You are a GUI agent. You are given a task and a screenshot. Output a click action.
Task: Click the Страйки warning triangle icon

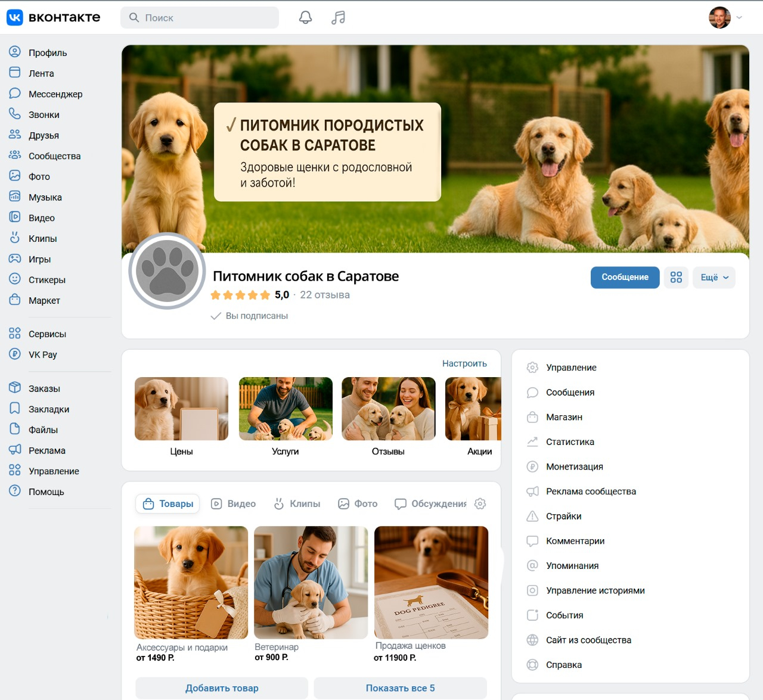(x=532, y=516)
